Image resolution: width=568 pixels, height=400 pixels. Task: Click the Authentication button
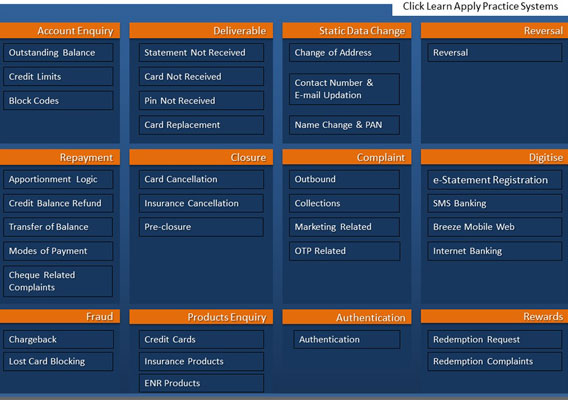(347, 340)
